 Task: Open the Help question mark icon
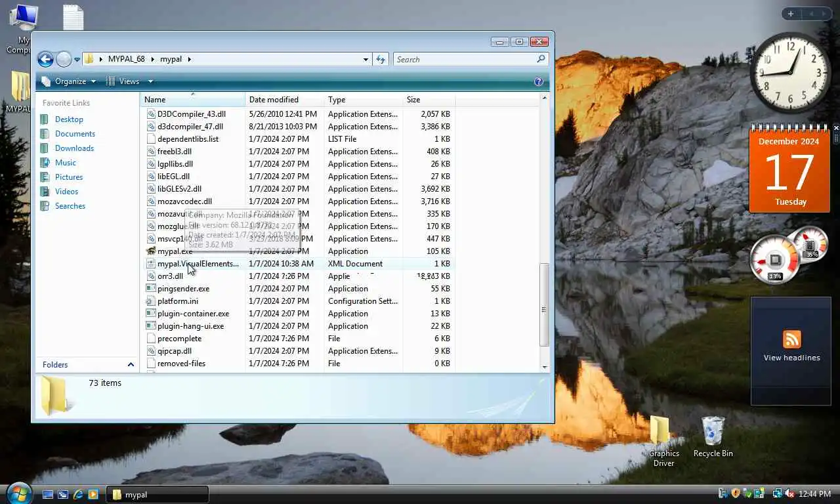539,81
